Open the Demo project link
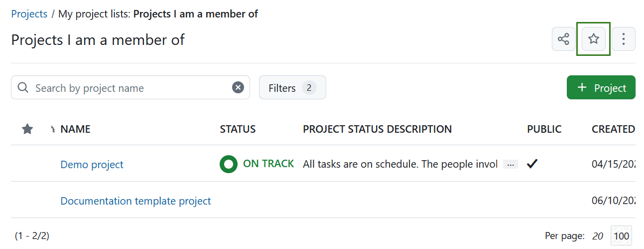The height and width of the screenshot is (249, 644). (x=92, y=164)
